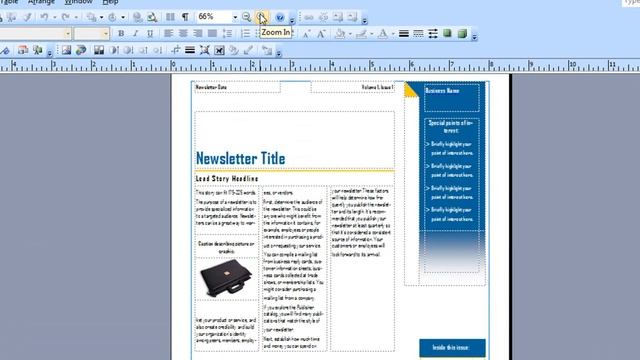Set Justify text alignment

tap(212, 33)
